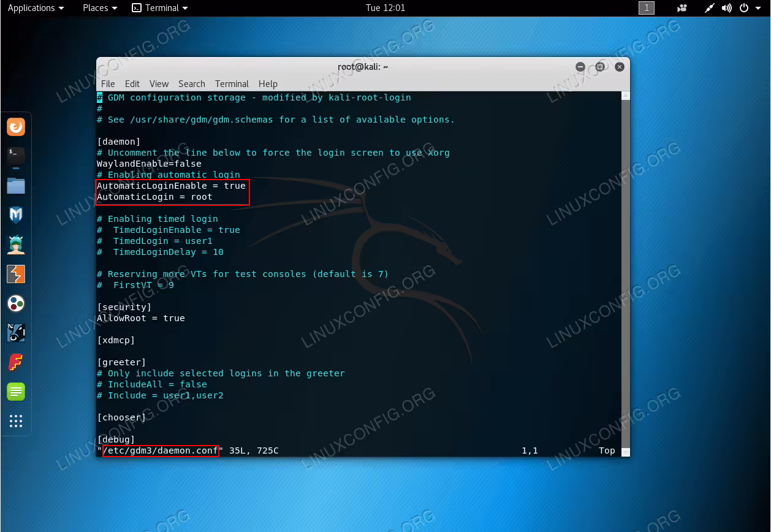Click the FirstVT = 9 line
This screenshot has height=532, width=771.
pyautogui.click(x=135, y=285)
